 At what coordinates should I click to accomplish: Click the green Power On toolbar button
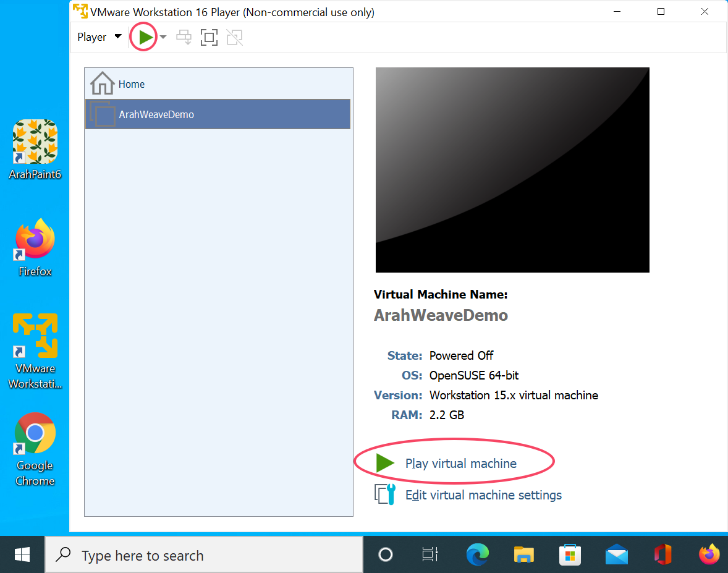(x=146, y=37)
